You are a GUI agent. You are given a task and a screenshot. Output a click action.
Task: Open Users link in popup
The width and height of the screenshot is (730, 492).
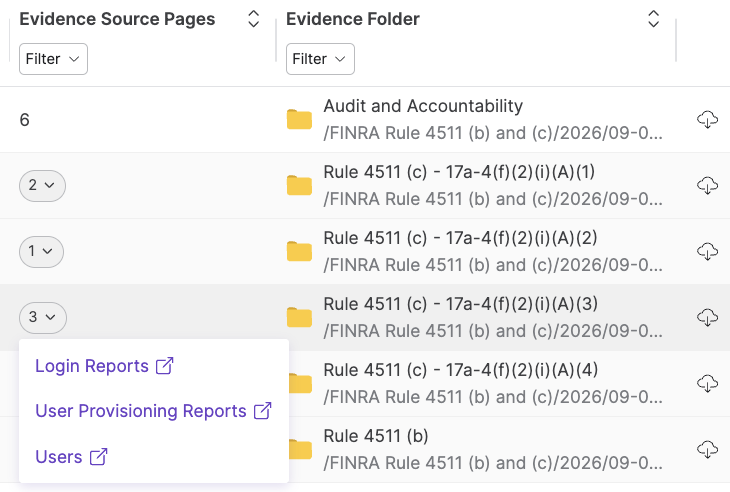point(71,457)
